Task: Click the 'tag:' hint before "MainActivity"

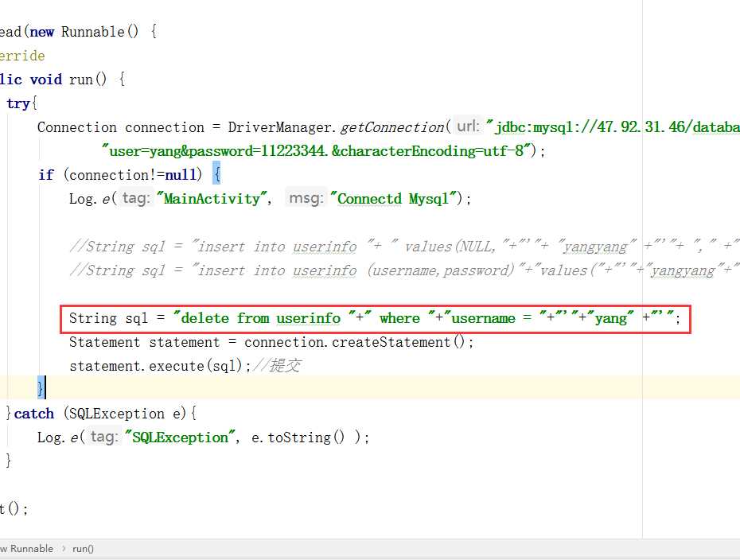Action: (136, 198)
